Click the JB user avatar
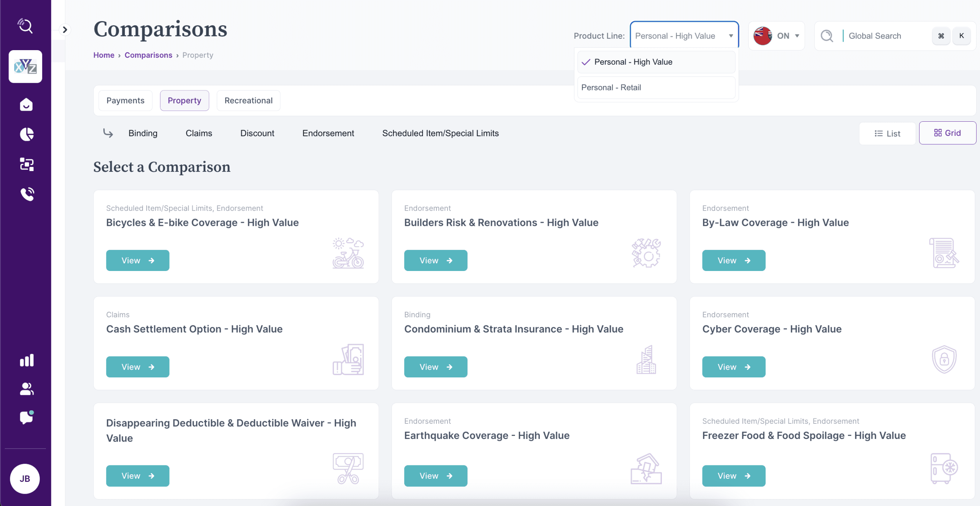Viewport: 980px width, 506px height. coord(25,478)
